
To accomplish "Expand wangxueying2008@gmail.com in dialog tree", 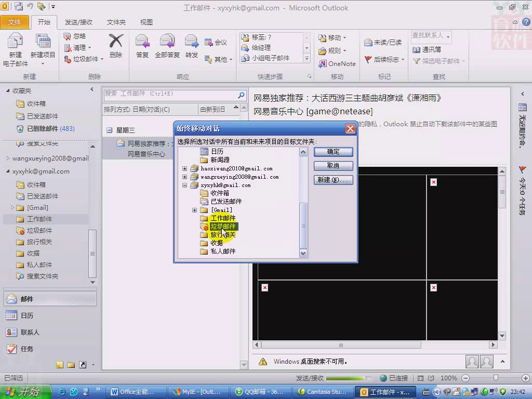I will click(184, 177).
